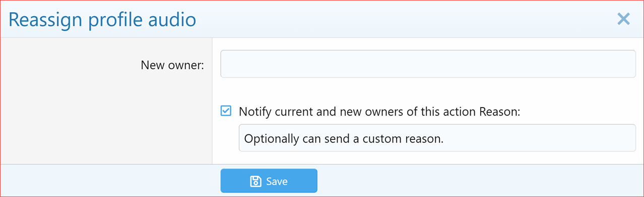Click the 'Optionally can send a custom reason' placeholder
644x197 pixels.
point(343,138)
